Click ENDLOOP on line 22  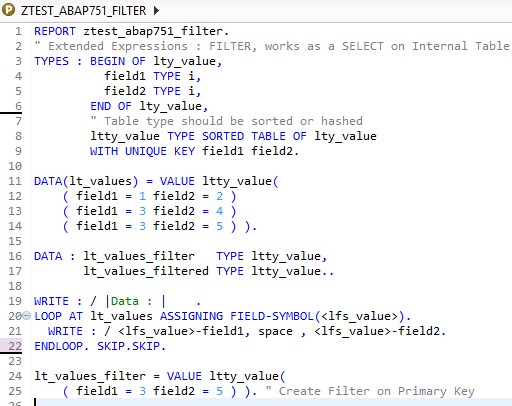click(58, 346)
